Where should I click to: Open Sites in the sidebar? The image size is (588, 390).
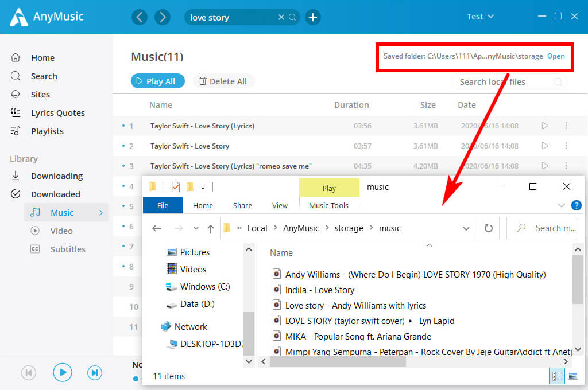tap(40, 95)
